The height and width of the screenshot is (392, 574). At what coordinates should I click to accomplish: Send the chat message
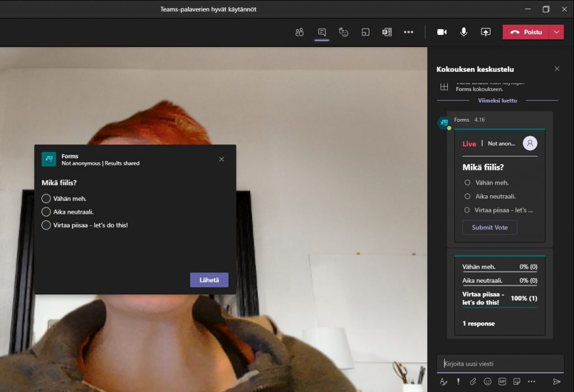(557, 382)
